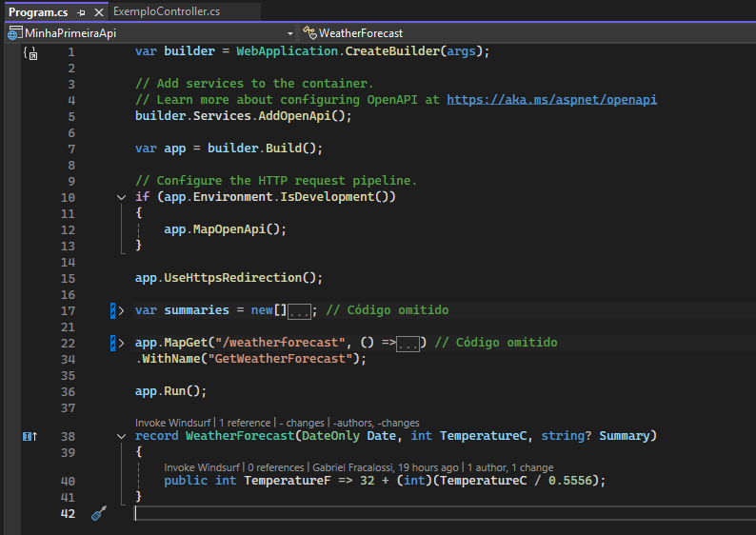Screen dimensions: 756x535
Task: Click Invoke Windsurf above TemperatureF property
Action: pyautogui.click(x=202, y=467)
